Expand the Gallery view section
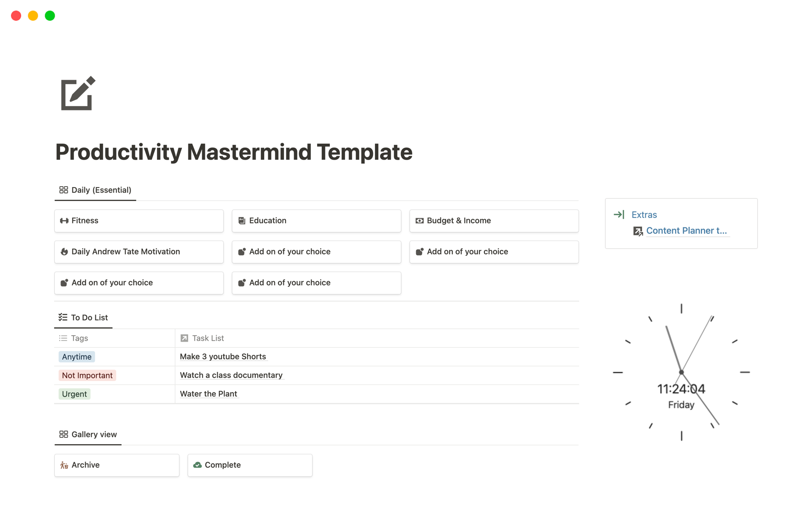The image size is (812, 508). [93, 433]
